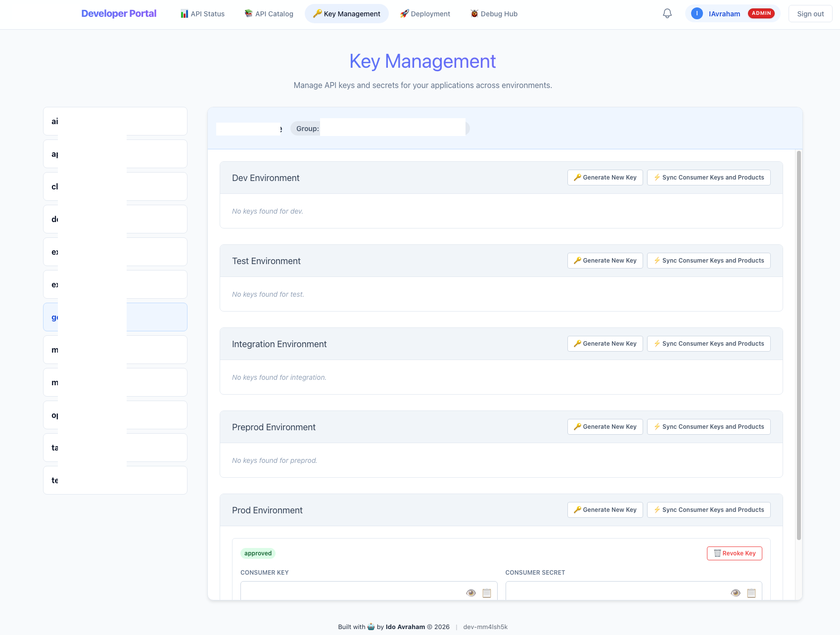Viewport: 840px width, 635px height.
Task: Click the IAvraham avatar circle
Action: click(x=697, y=13)
